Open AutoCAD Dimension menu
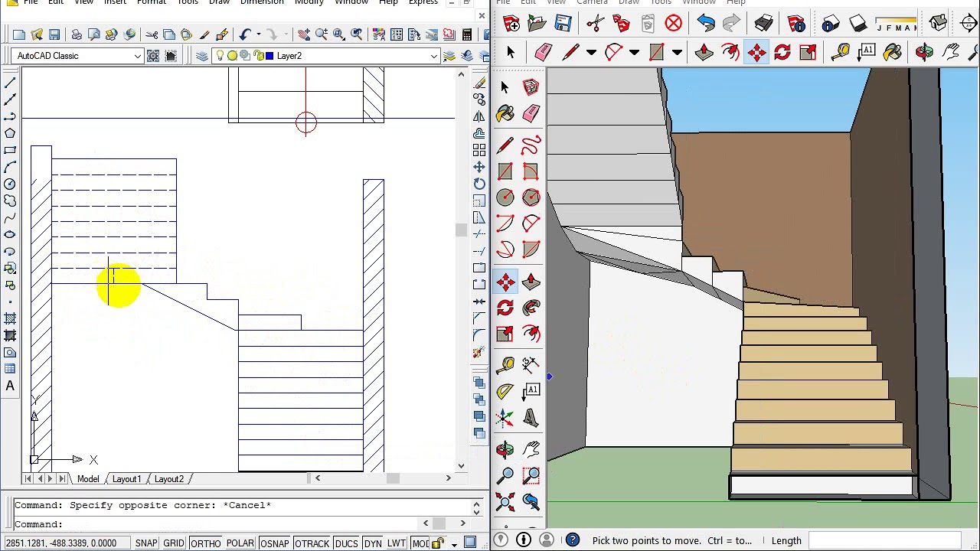This screenshot has width=980, height=551. 262,2
